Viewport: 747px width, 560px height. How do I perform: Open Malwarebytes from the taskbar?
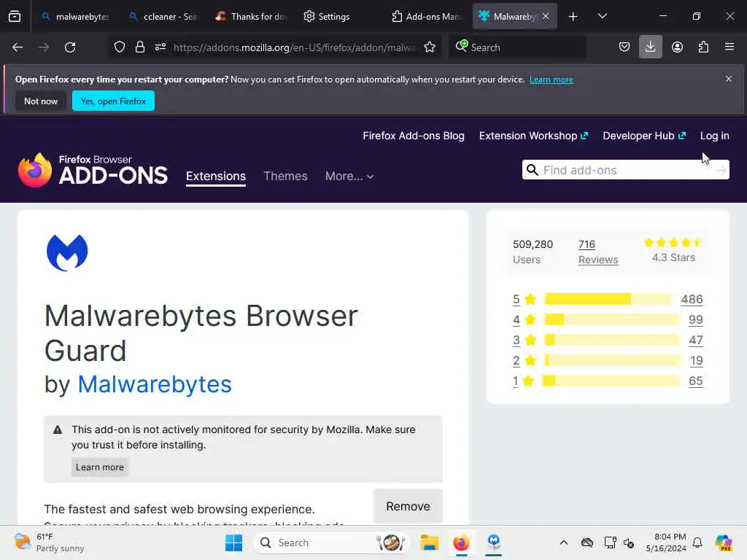[x=494, y=542]
